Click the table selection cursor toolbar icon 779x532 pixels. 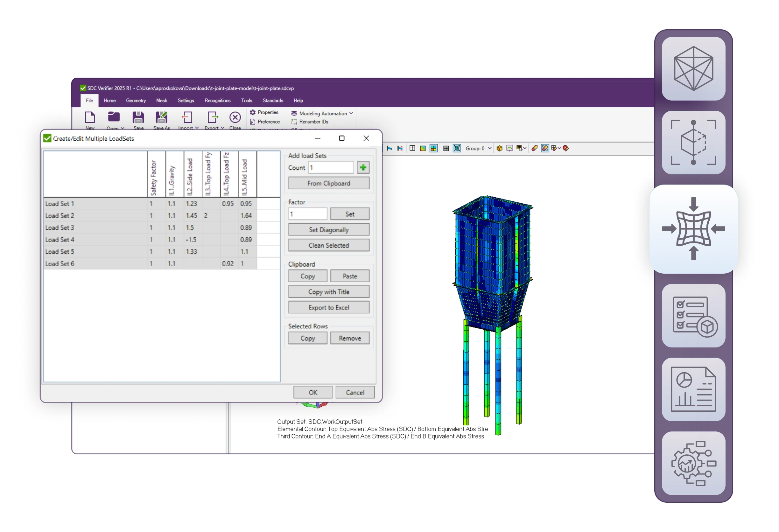(519, 148)
